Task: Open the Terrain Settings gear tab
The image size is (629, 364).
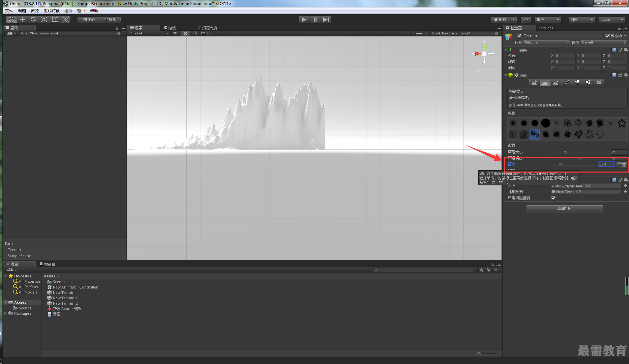Action: coord(599,83)
